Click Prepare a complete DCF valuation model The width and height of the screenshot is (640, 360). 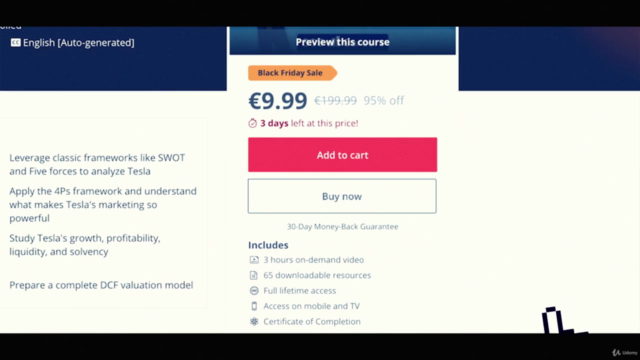pos(101,285)
